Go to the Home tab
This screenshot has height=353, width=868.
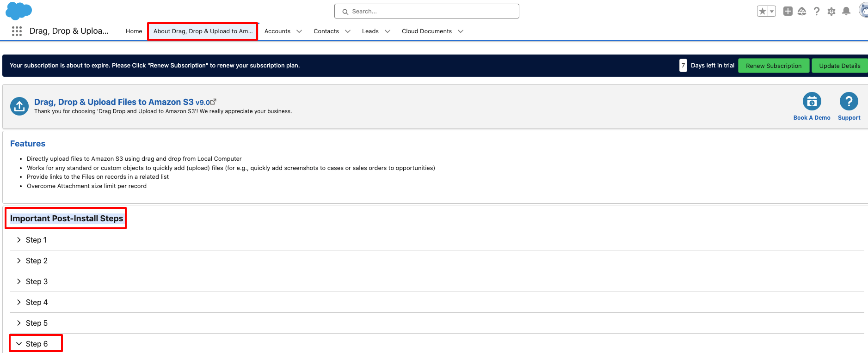pos(134,31)
